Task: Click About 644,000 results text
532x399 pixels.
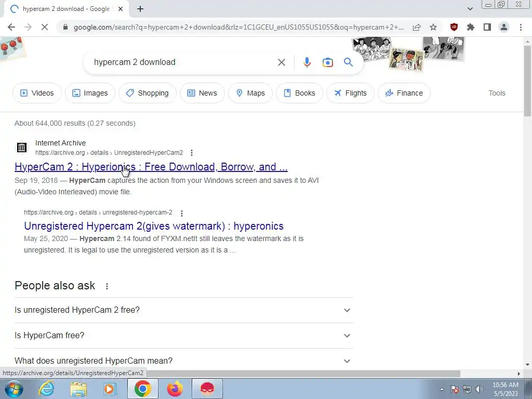Action: click(x=75, y=123)
